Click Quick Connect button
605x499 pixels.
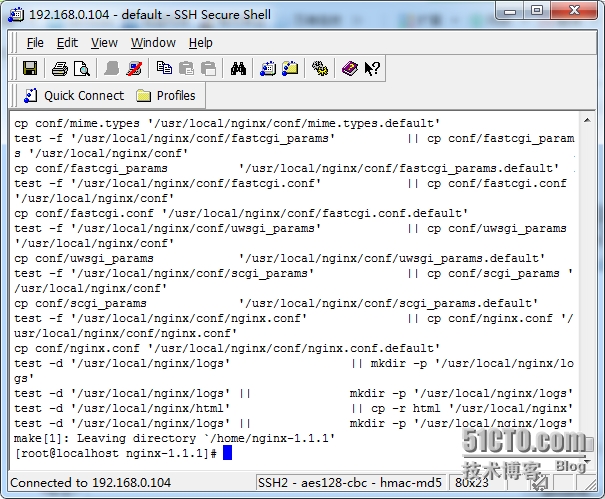74,95
